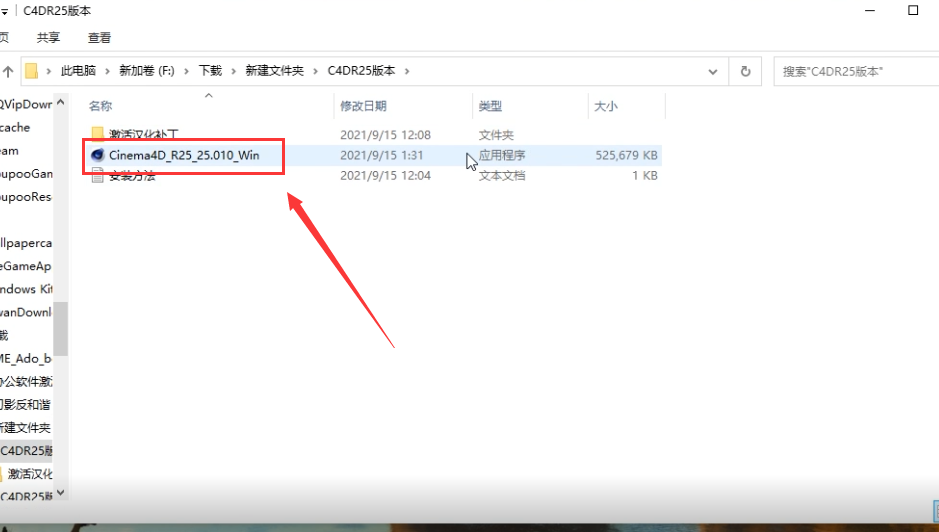
Task: Select ME_Ado_b item in navigation pane
Action: click(x=26, y=358)
